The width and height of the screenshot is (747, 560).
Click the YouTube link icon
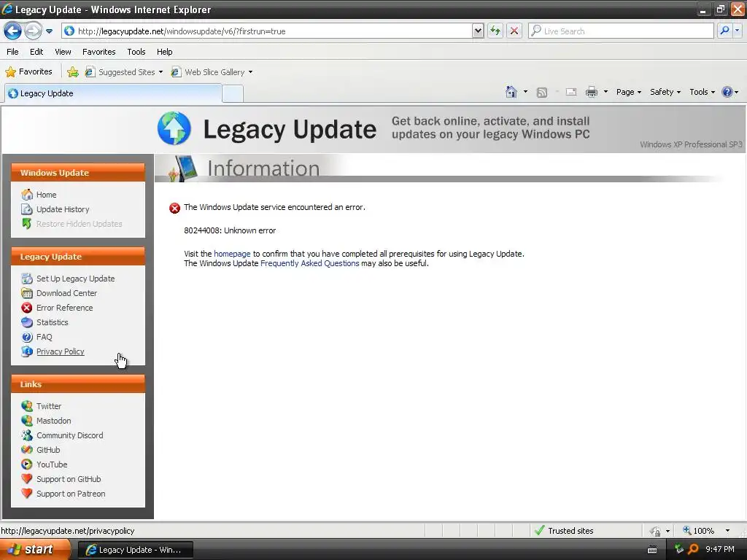tap(27, 464)
